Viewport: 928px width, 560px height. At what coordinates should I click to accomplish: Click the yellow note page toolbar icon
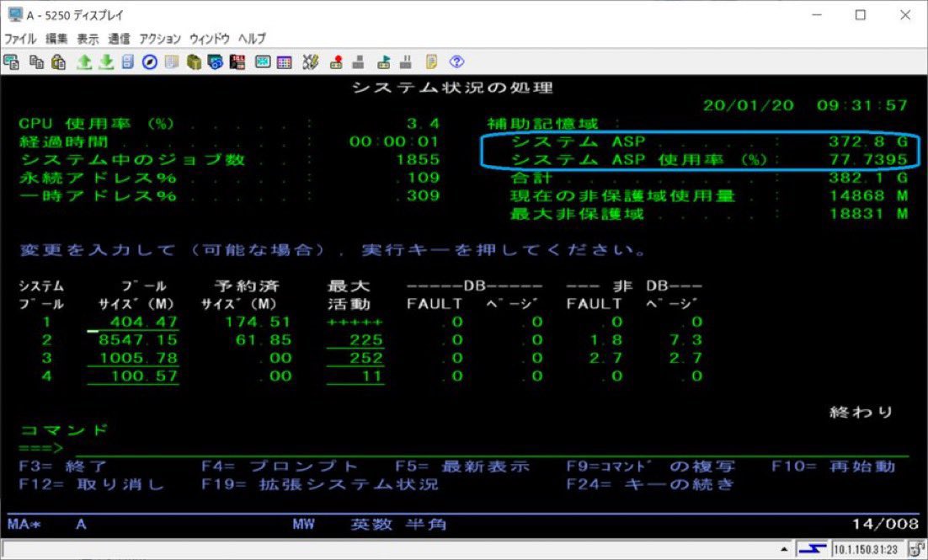click(431, 61)
